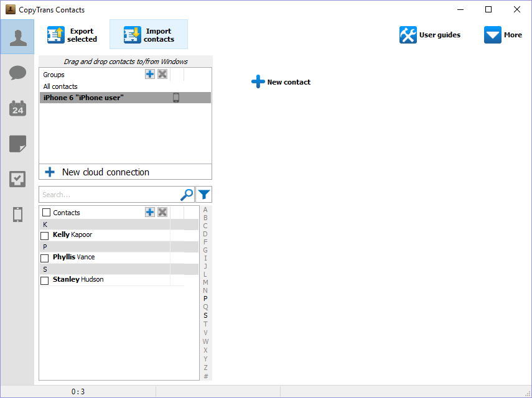Click New contact button
The width and height of the screenshot is (532, 398).
[x=281, y=81]
